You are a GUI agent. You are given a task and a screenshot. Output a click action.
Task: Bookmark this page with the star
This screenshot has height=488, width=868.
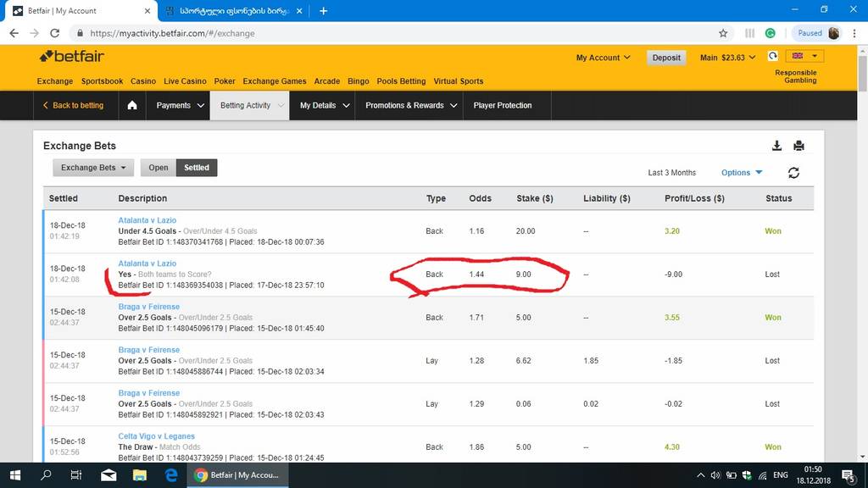click(x=723, y=33)
